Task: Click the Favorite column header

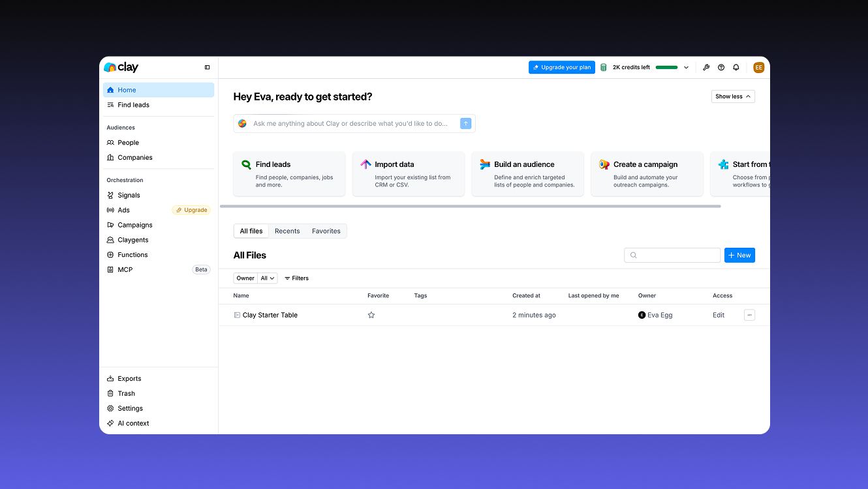Action: point(379,296)
